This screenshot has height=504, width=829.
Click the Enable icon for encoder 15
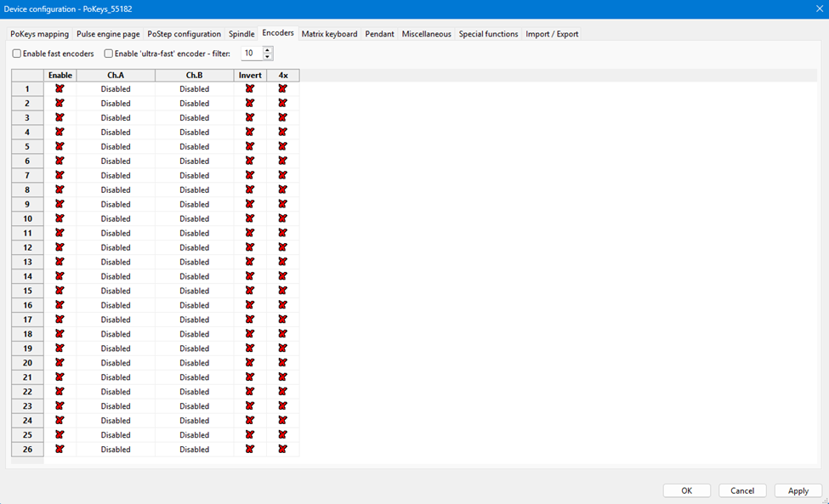pyautogui.click(x=60, y=291)
